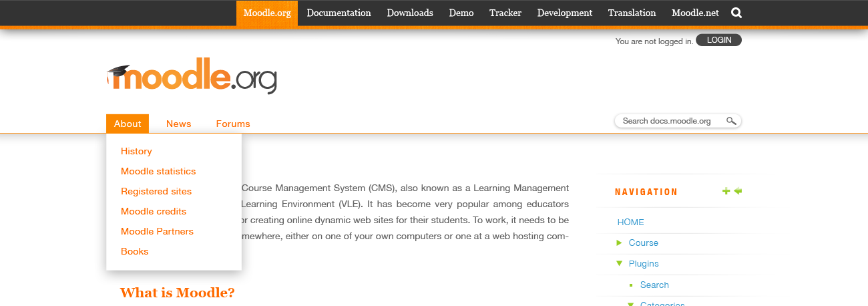868x306 pixels.
Task: Choose Moodle statistics from About menu
Action: click(x=158, y=172)
